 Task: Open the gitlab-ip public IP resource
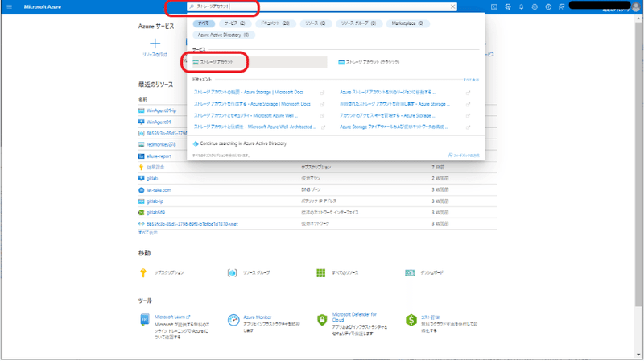155,201
